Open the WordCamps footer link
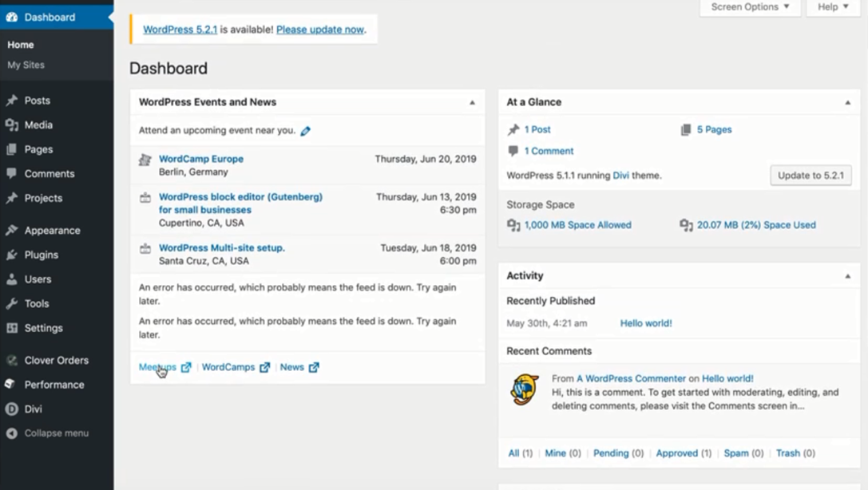 click(x=228, y=367)
